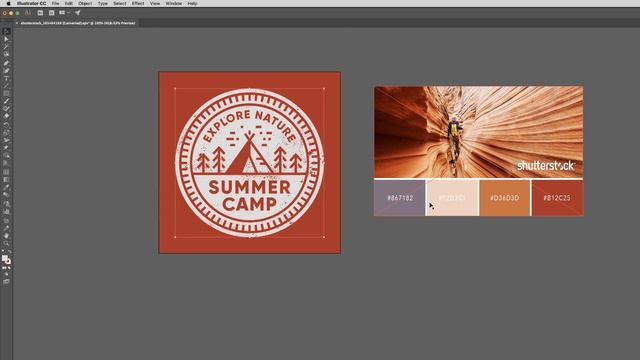Screen dimensions: 640x360
Task: Select the shutterstock document tab
Action: click(78, 23)
